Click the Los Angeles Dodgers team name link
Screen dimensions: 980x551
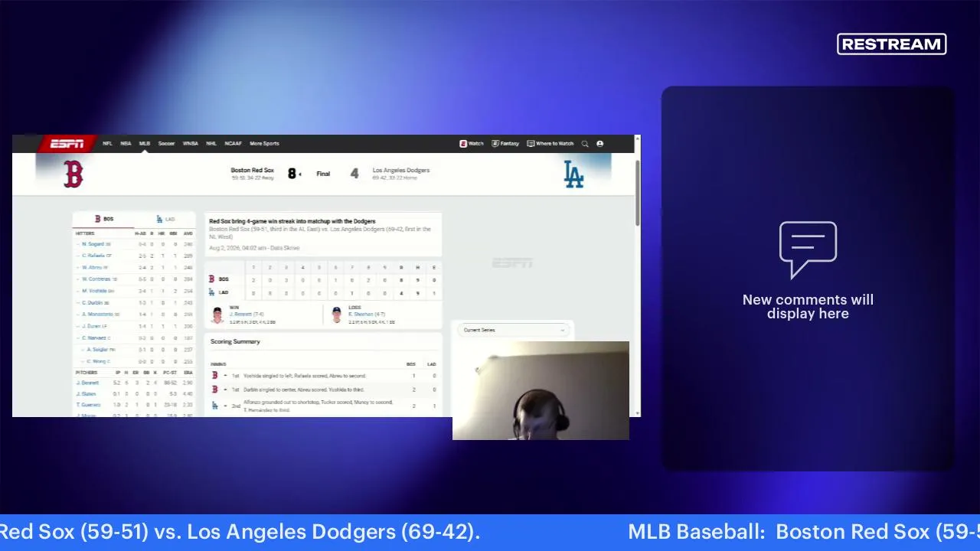pos(401,171)
